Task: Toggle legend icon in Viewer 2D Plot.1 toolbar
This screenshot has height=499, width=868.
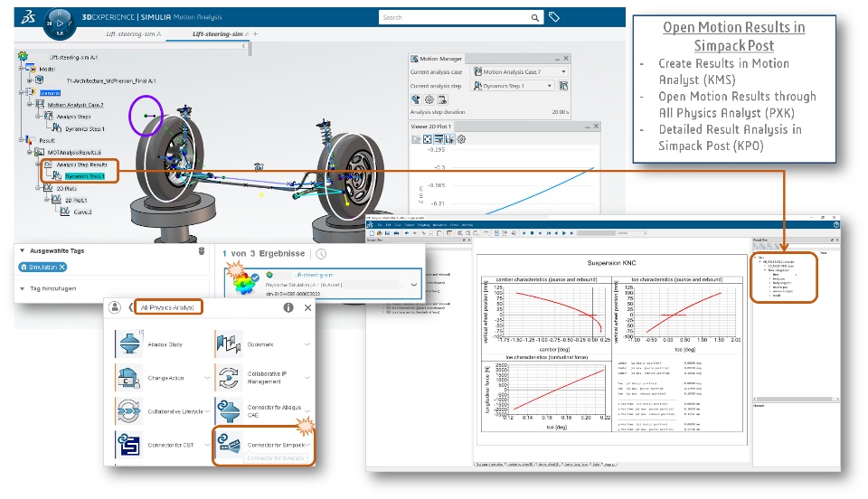Action: point(438,139)
